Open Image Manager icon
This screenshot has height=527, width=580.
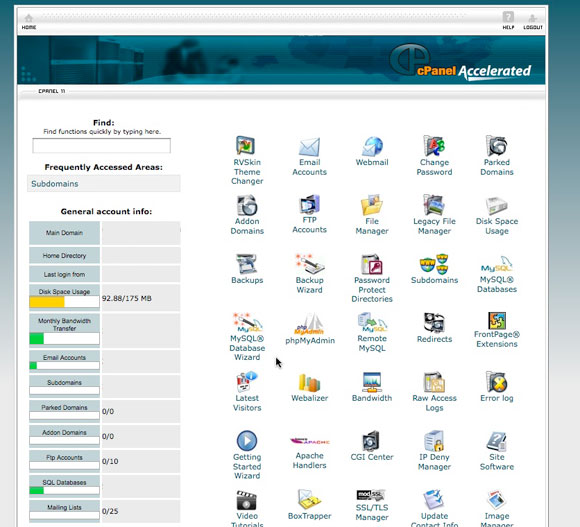(496, 500)
